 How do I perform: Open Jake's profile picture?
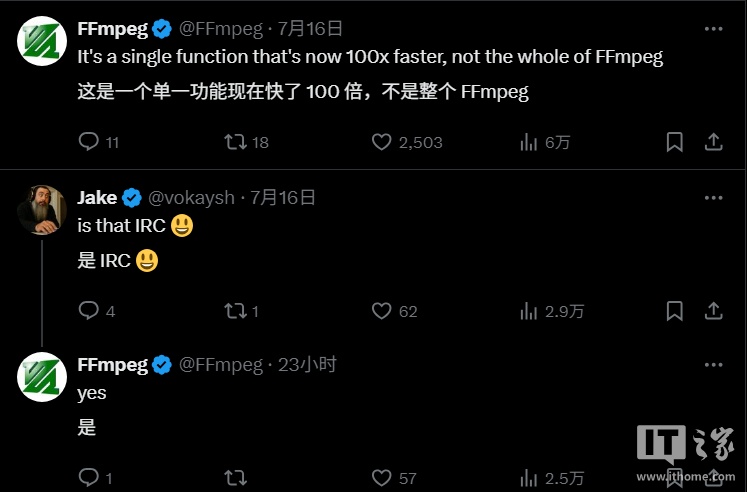click(x=42, y=209)
